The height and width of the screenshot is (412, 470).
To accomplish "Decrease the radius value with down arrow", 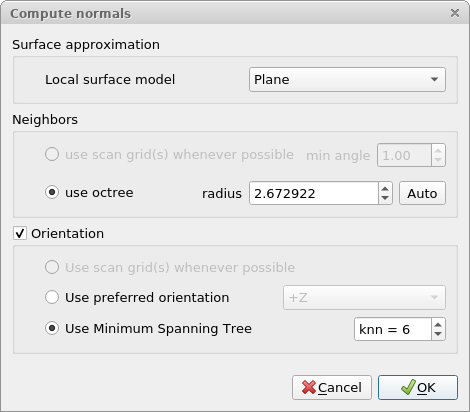I will [385, 198].
